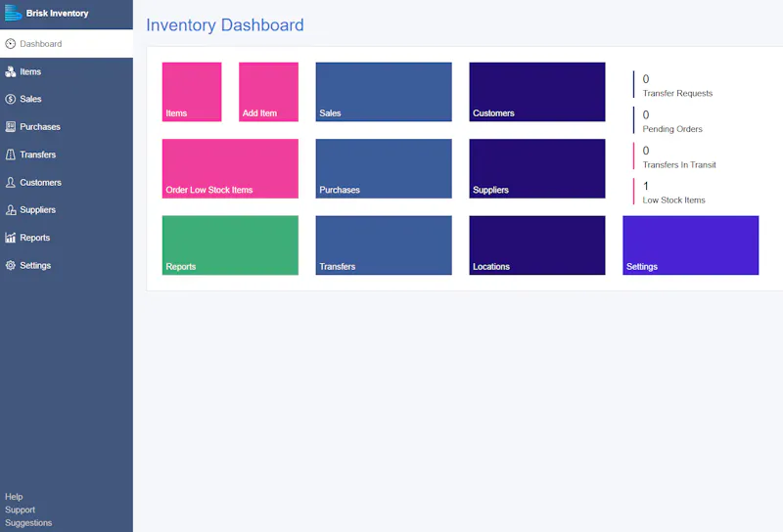Open the Locations tile
The image size is (783, 532).
coord(537,245)
